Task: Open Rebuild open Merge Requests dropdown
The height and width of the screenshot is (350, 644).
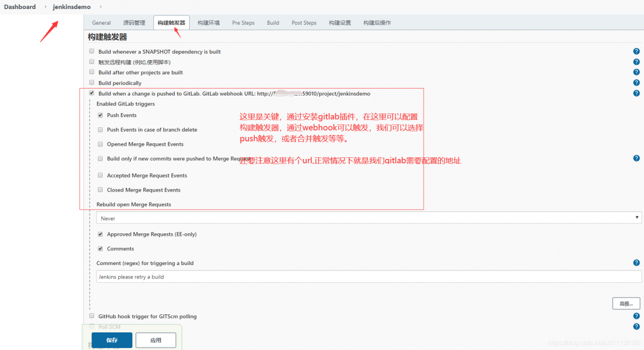Action: (369, 218)
